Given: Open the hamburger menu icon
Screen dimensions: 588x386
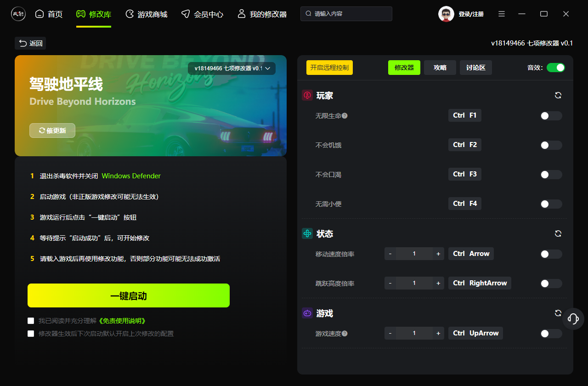Looking at the screenshot, I should tap(502, 14).
